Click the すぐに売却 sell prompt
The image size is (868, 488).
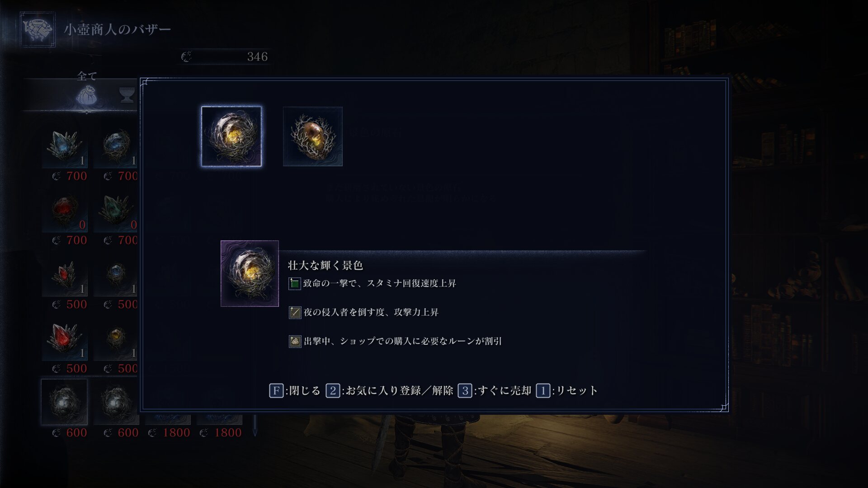[495, 390]
